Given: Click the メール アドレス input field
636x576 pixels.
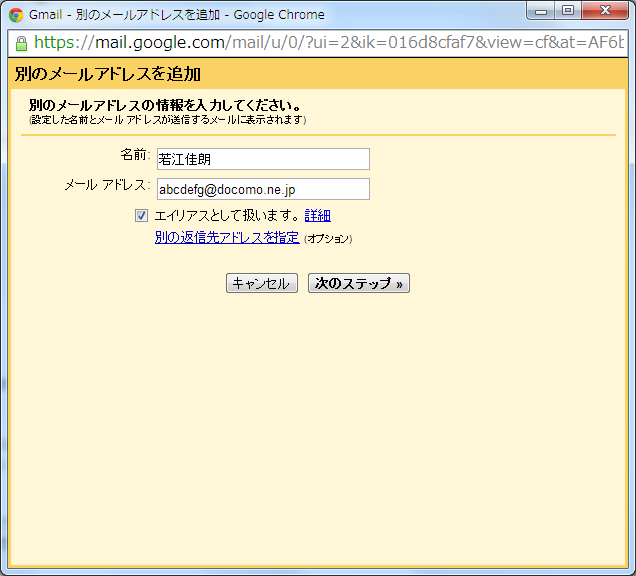Looking at the screenshot, I should point(263,189).
